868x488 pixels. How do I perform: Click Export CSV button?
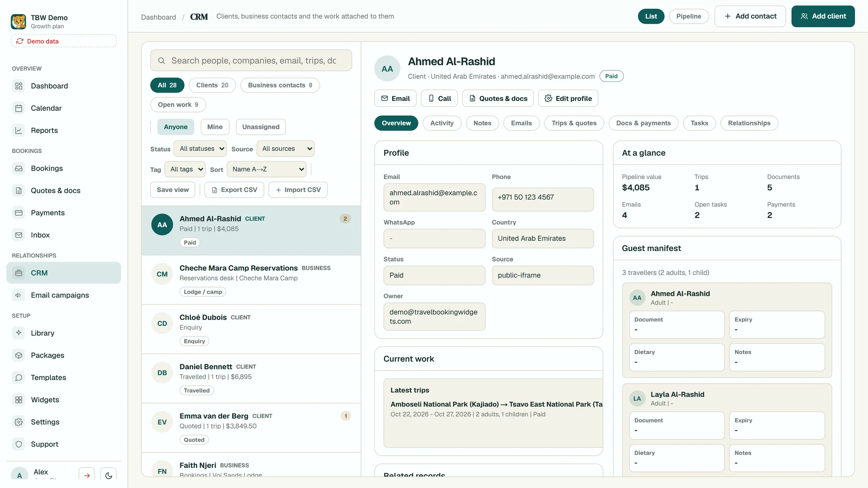pyautogui.click(x=234, y=190)
